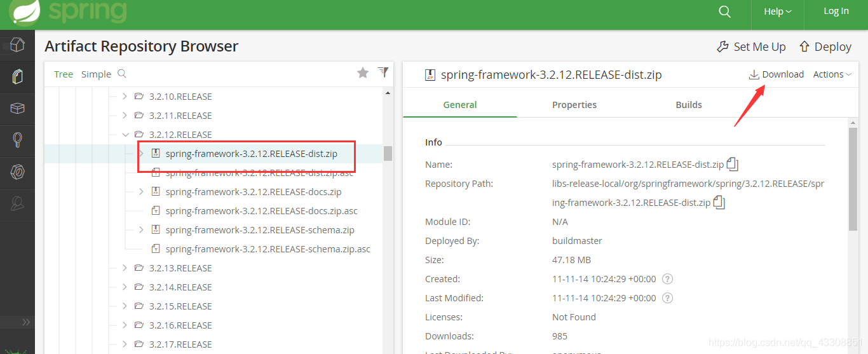Click the Set Me Up button
Viewport: 868px width, 354px height.
coord(751,46)
